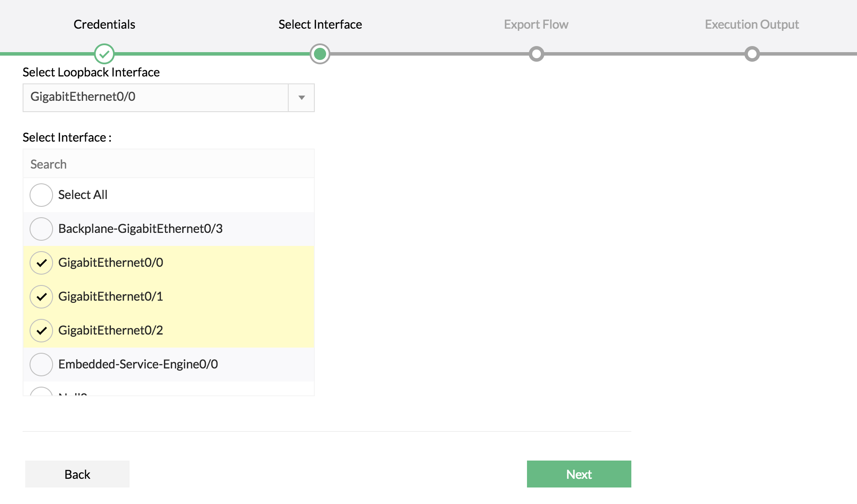Click the Export Flow step circle marker
Screen dimensions: 857x504
pyautogui.click(x=536, y=54)
